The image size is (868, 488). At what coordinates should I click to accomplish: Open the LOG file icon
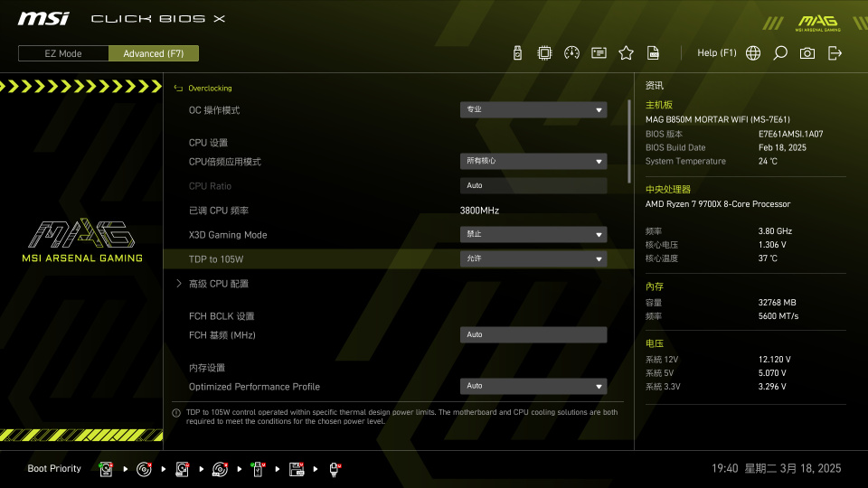tap(653, 53)
